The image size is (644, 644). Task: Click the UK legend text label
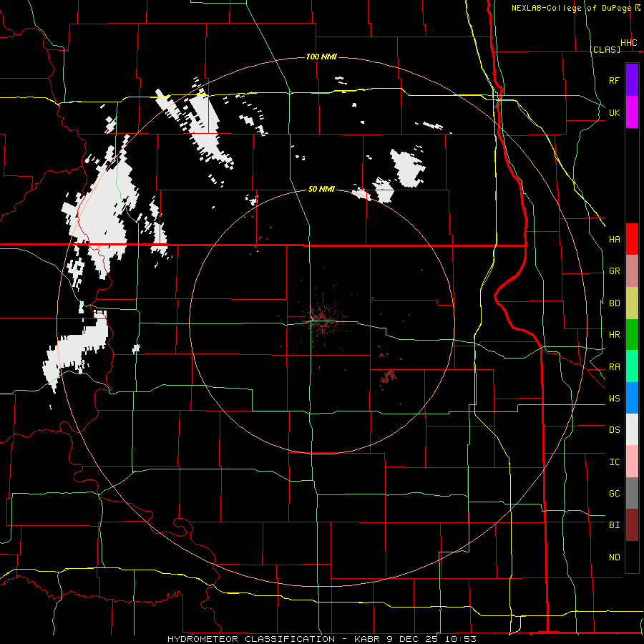[x=614, y=112]
